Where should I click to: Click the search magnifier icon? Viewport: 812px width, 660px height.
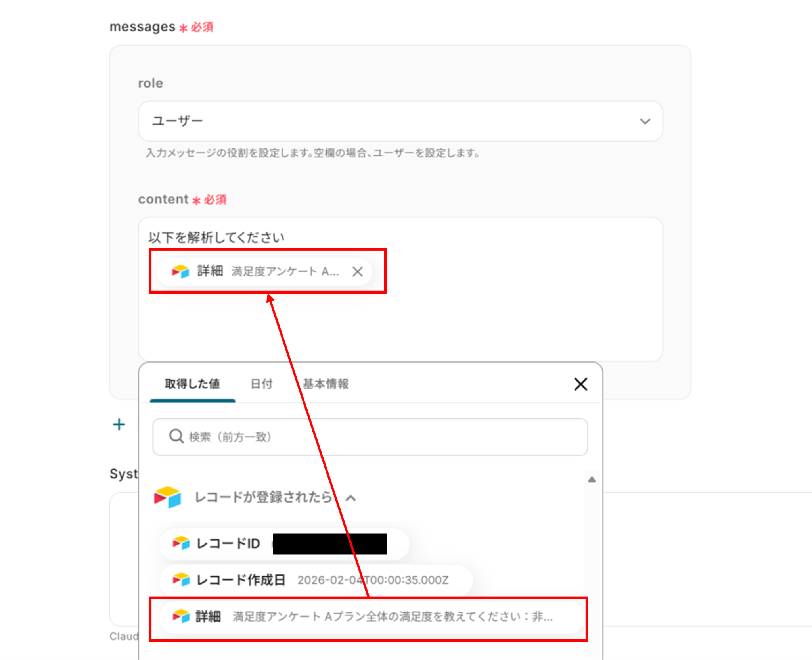[x=176, y=436]
